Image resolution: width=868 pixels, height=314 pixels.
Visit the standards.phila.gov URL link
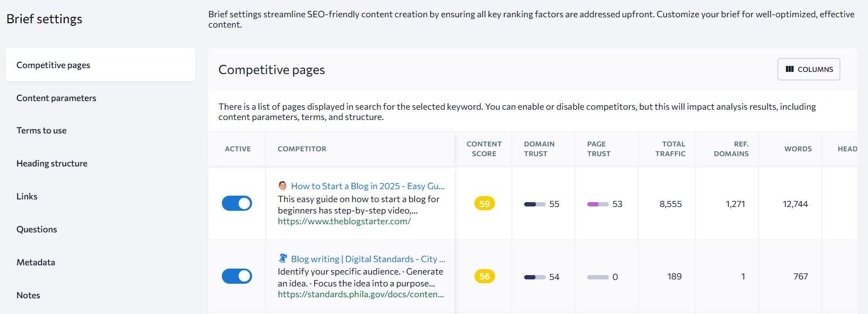tap(361, 294)
